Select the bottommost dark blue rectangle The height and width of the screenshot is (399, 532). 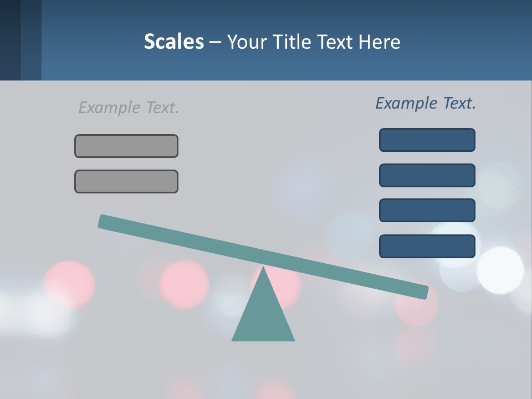click(x=427, y=246)
